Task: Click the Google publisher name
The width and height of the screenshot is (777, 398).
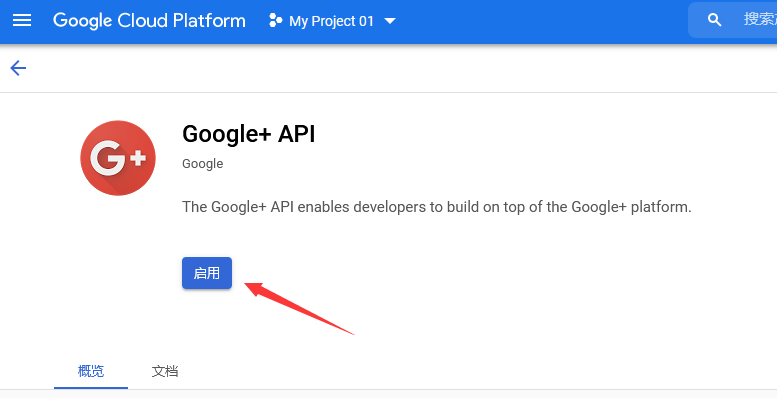Action: click(x=202, y=164)
